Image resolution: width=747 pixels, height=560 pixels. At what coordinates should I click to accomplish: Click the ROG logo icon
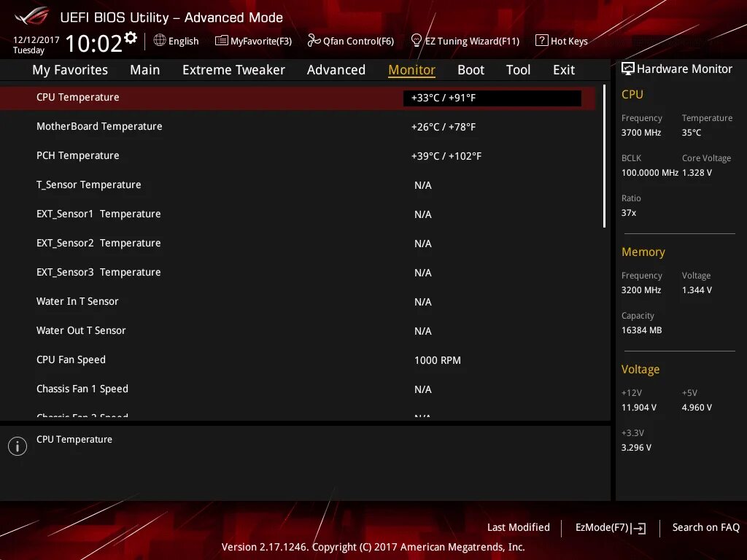(x=30, y=16)
